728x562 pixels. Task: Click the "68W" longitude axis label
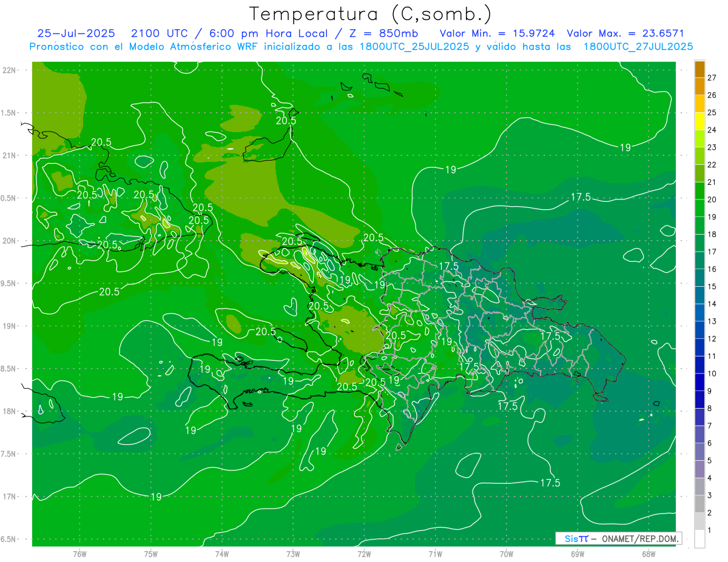click(649, 554)
